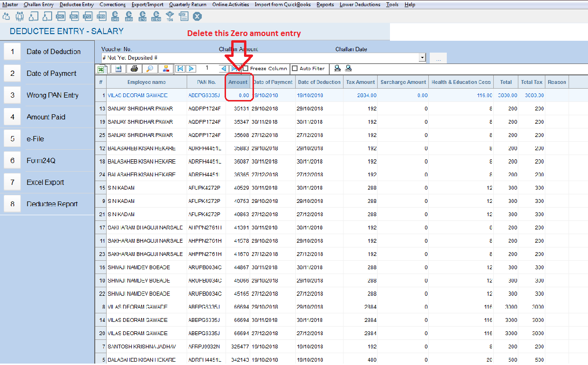
Task: Click the Excel export grid icon
Action: pos(101,69)
